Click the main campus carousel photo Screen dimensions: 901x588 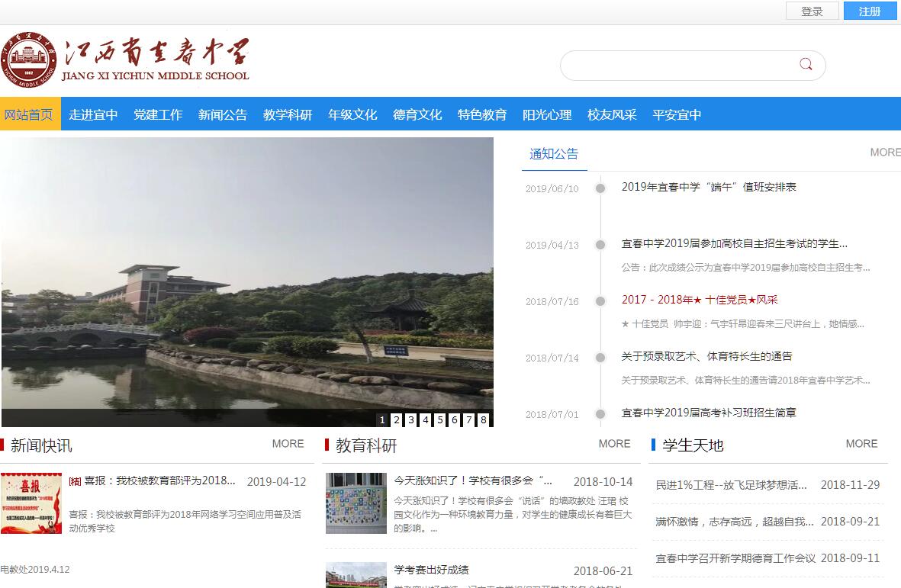(x=246, y=275)
